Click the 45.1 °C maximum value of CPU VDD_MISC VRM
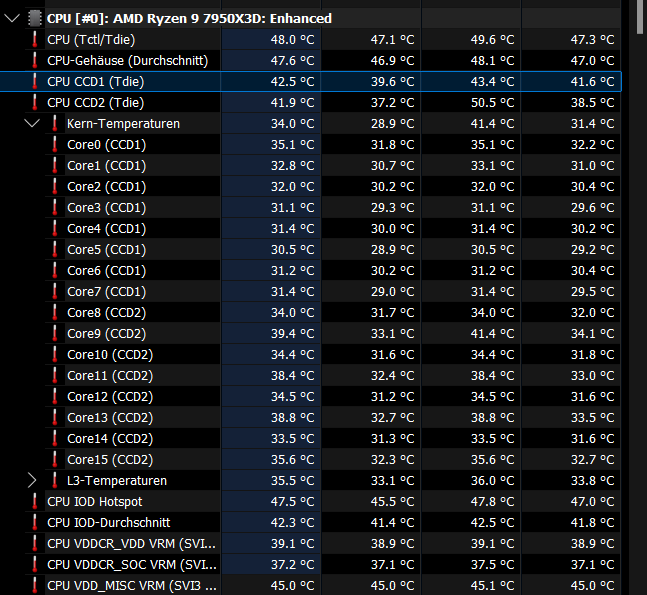This screenshot has width=647, height=595. pos(493,586)
